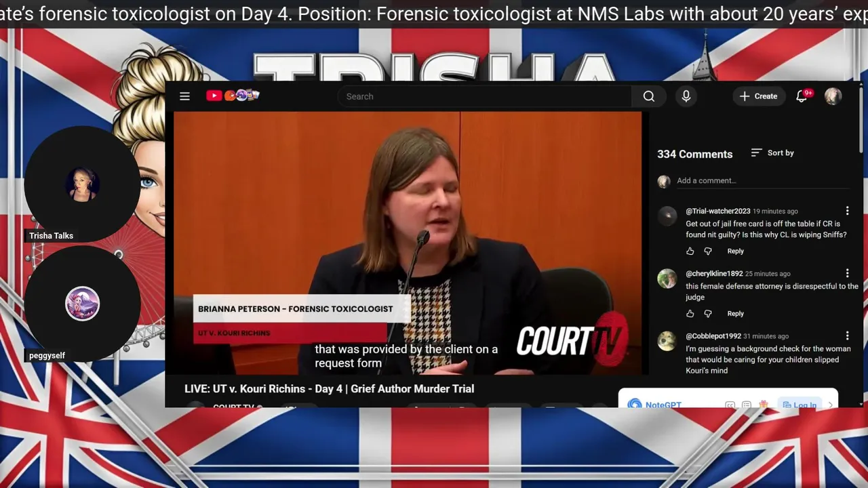Select peggyself participant tile
868x488 pixels.
coord(82,304)
